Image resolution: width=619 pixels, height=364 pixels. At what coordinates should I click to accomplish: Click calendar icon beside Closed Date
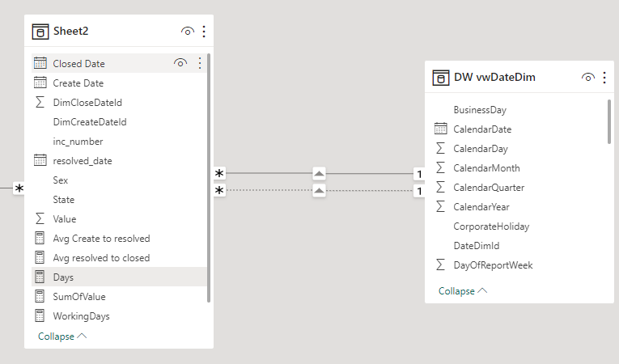click(x=40, y=63)
